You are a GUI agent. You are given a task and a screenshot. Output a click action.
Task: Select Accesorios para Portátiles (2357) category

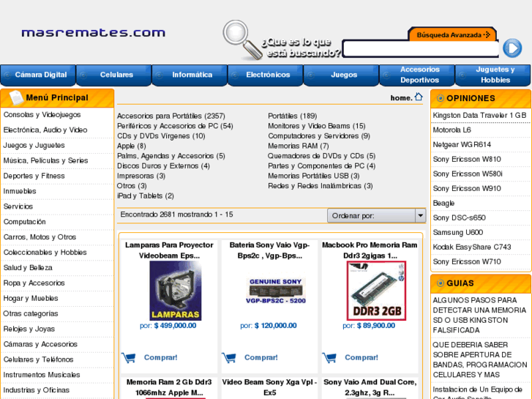point(171,116)
